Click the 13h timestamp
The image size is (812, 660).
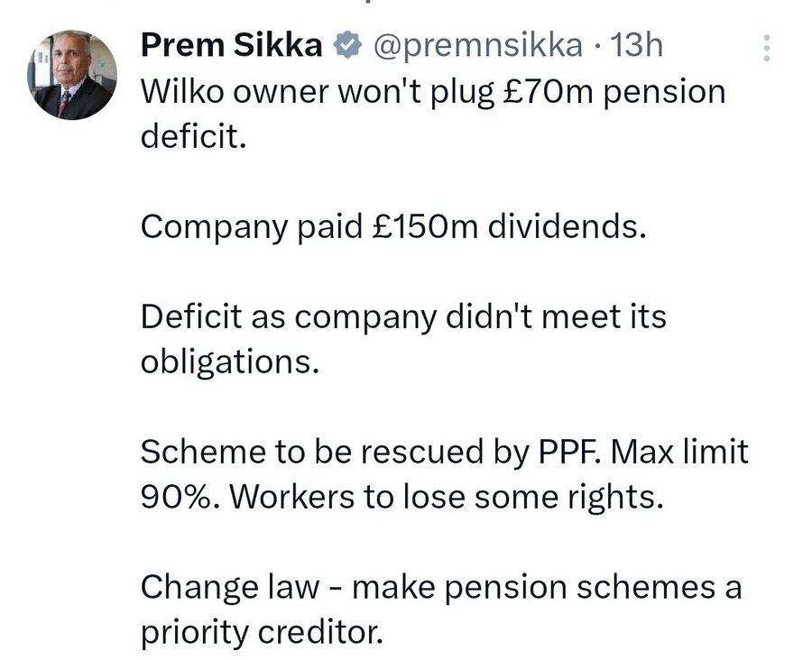pos(636,45)
